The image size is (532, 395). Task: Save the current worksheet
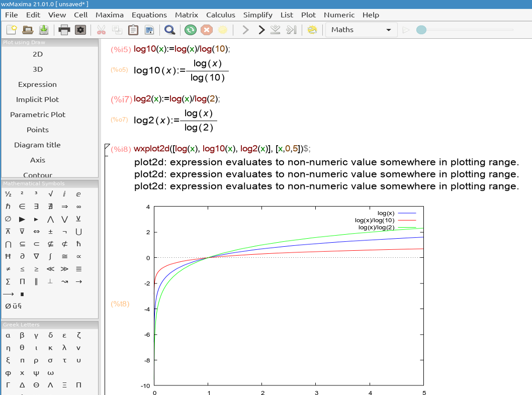click(44, 30)
